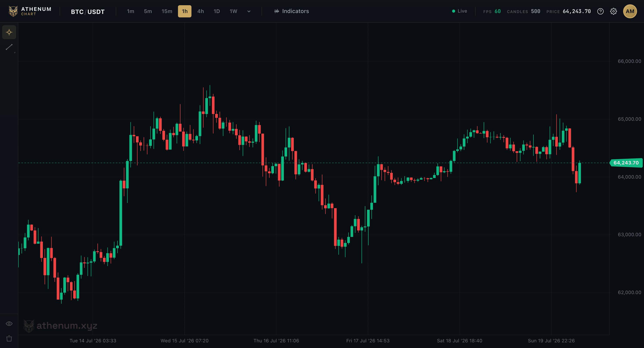
Task: Click the 62,000.00 price axis label
Action: coord(629,292)
